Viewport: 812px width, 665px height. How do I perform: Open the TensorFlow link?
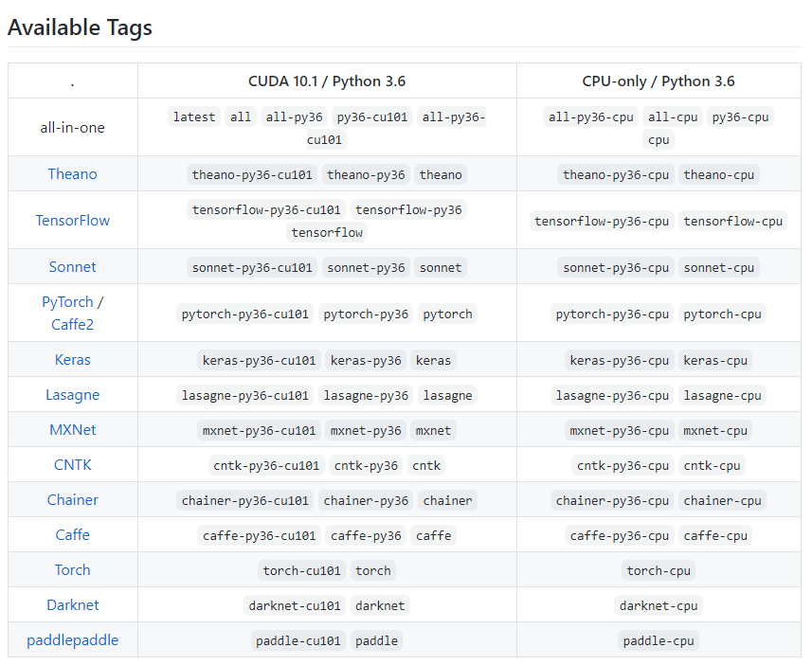tap(73, 221)
